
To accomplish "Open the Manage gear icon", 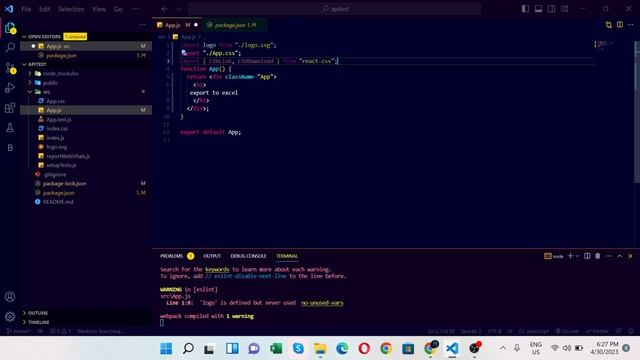I will (10, 316).
